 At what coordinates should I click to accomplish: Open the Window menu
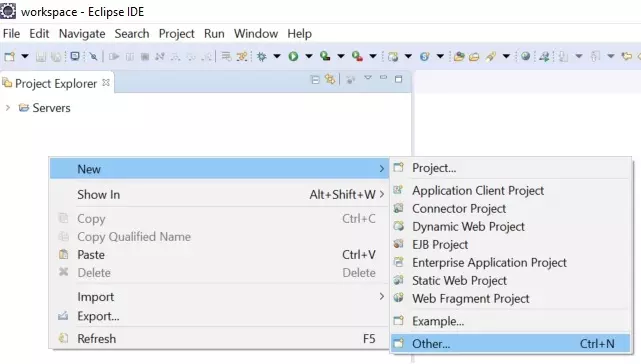point(256,34)
